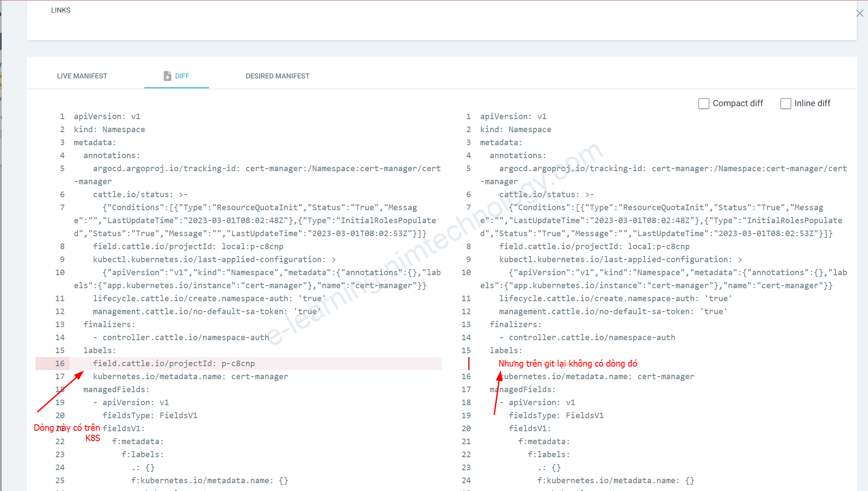
Task: Close the resource details panel
Action: (x=859, y=13)
